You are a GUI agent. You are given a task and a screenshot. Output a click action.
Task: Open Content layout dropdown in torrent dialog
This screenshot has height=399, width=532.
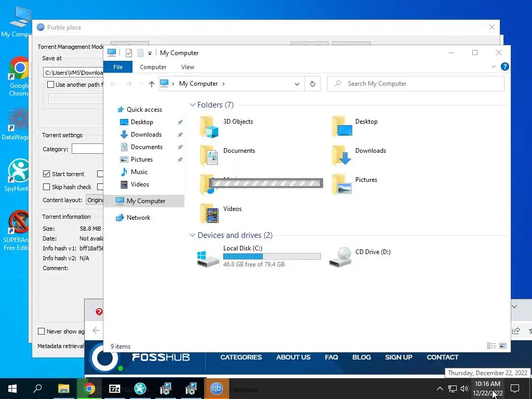coord(95,200)
